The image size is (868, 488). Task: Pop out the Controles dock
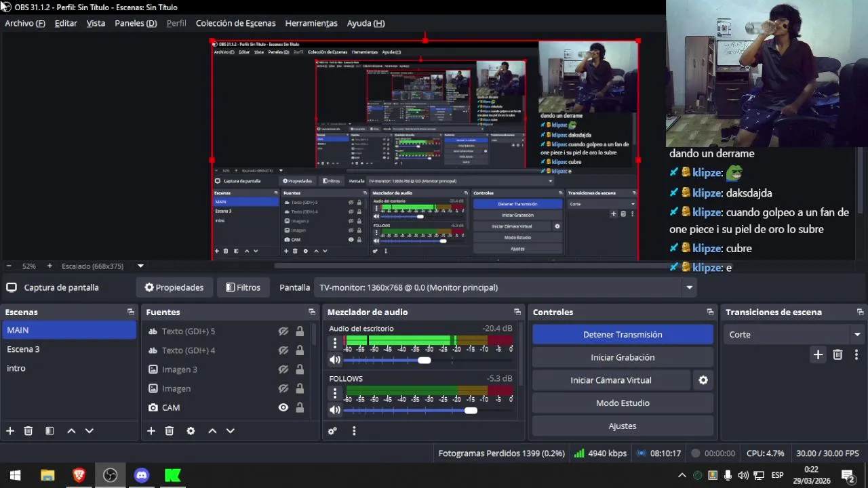710,312
